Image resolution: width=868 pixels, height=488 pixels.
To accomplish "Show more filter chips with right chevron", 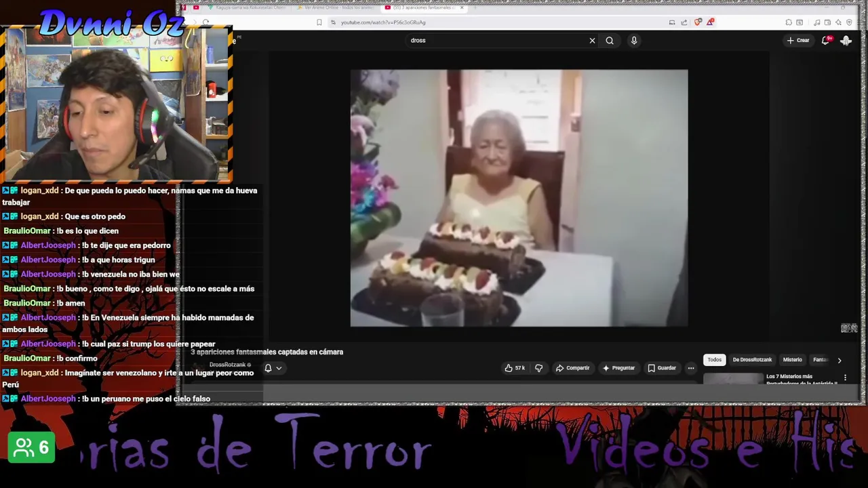I will coord(840,360).
